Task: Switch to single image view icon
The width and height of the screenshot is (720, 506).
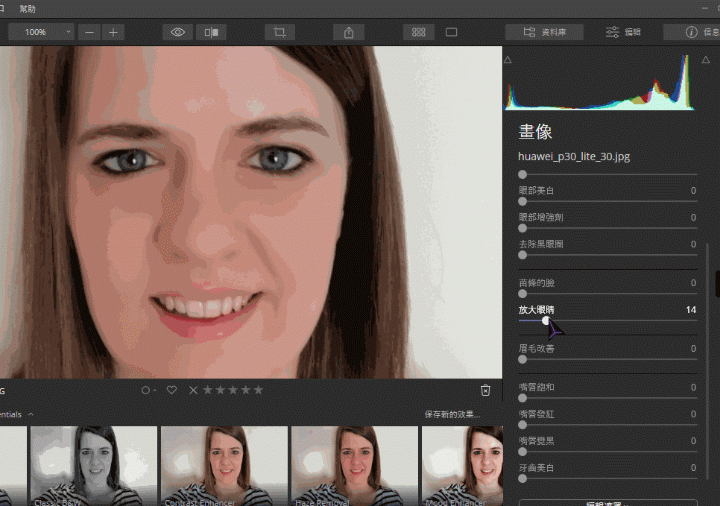Action: click(451, 32)
